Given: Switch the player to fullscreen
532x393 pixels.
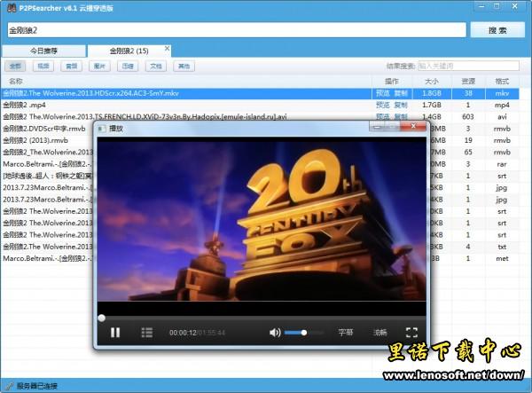Looking at the screenshot, I should (x=411, y=333).
